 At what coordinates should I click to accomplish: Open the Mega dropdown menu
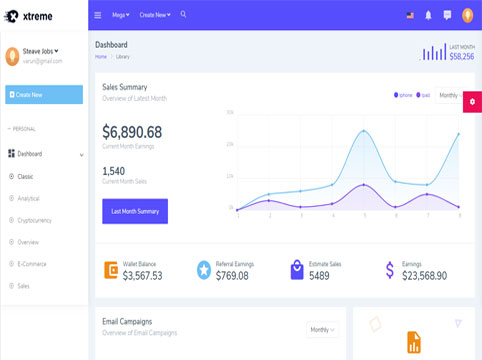click(121, 15)
